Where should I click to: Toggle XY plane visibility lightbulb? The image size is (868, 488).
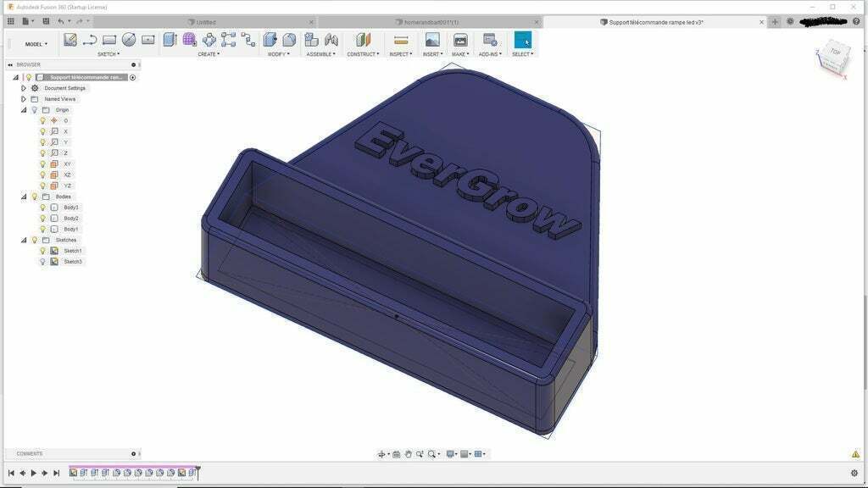click(x=42, y=164)
